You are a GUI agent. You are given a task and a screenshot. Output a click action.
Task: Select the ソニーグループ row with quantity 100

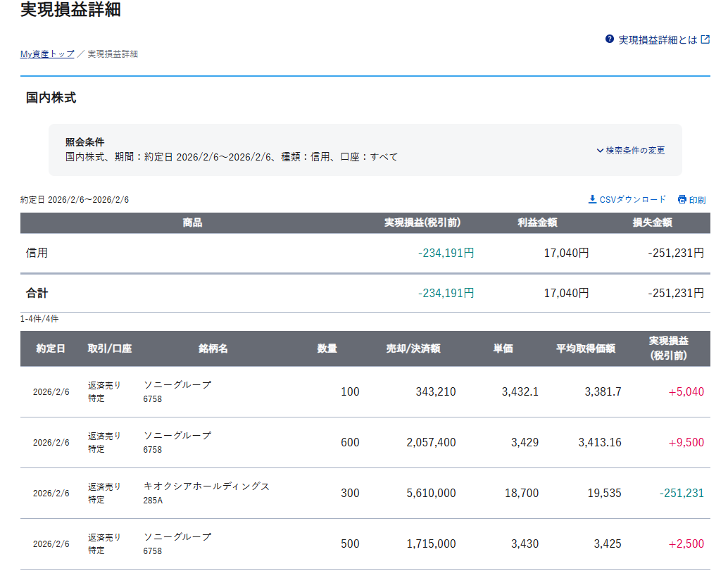(177, 385)
